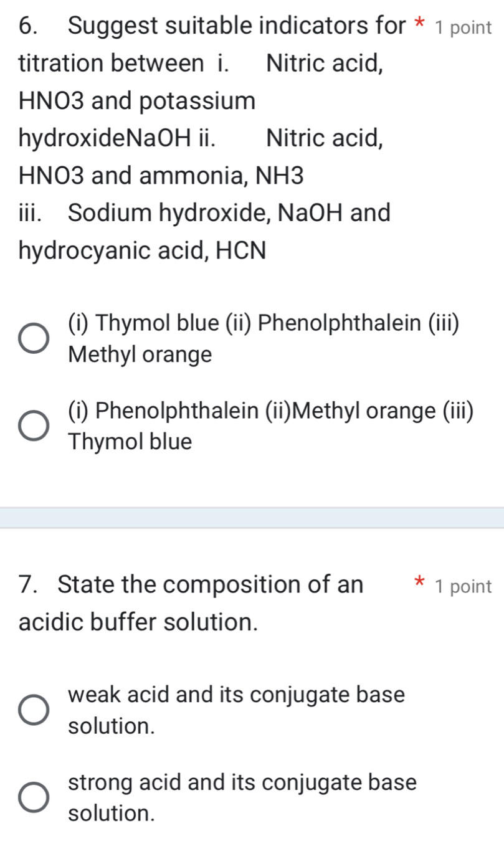This screenshot has width=504, height=841.
Task: Click the 'hydrocyanic acid, HCN' text line
Action: pos(143,251)
